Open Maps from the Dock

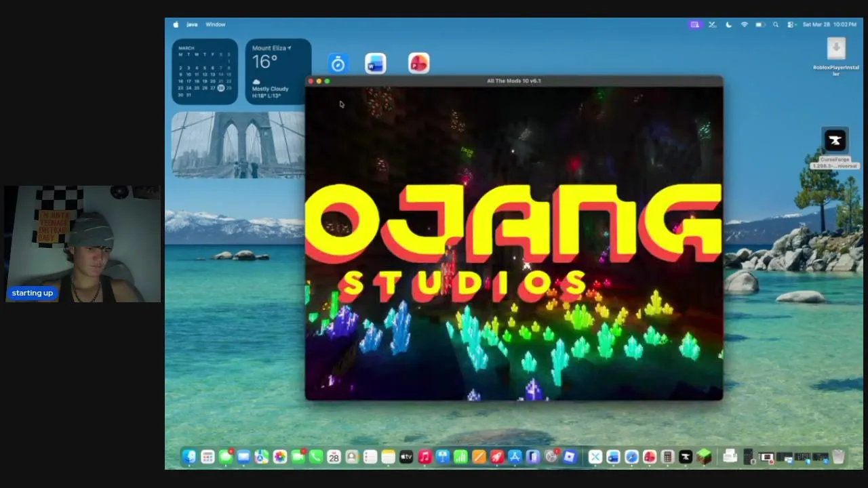point(262,457)
